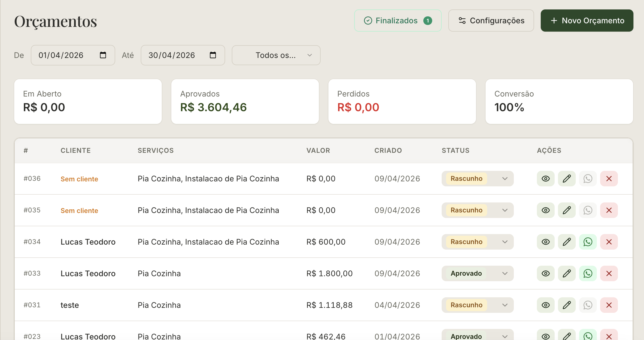Click client Lucas Teodoro in row #034
Image resolution: width=644 pixels, height=340 pixels.
tap(88, 242)
